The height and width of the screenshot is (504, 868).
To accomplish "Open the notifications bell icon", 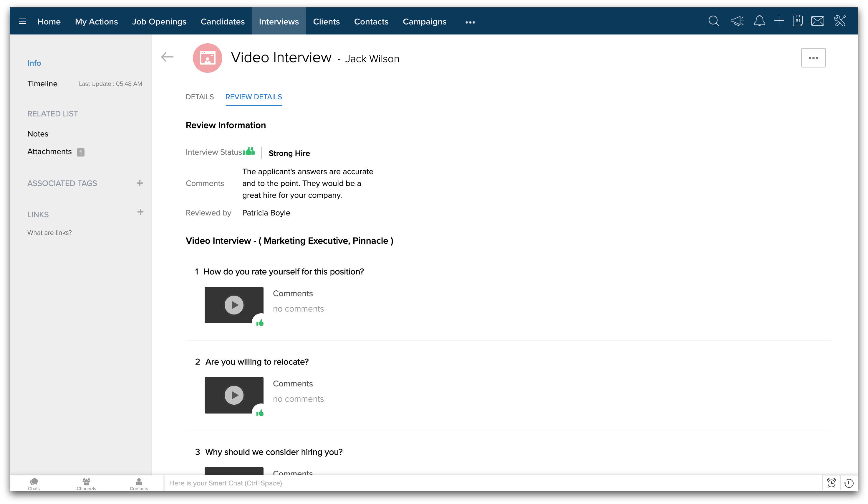I will 759,22.
